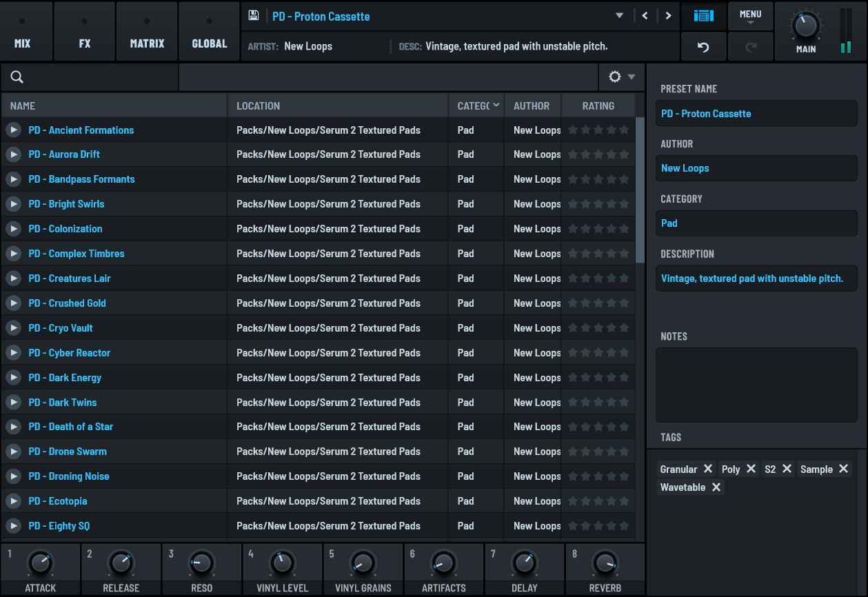
Task: Play preview of PD - Dark Twins
Action: tap(13, 403)
